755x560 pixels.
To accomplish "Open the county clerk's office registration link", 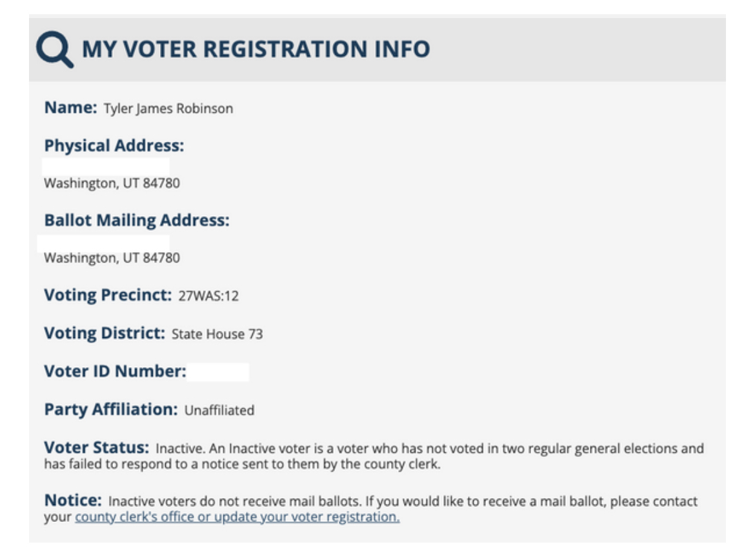I will 237,517.
